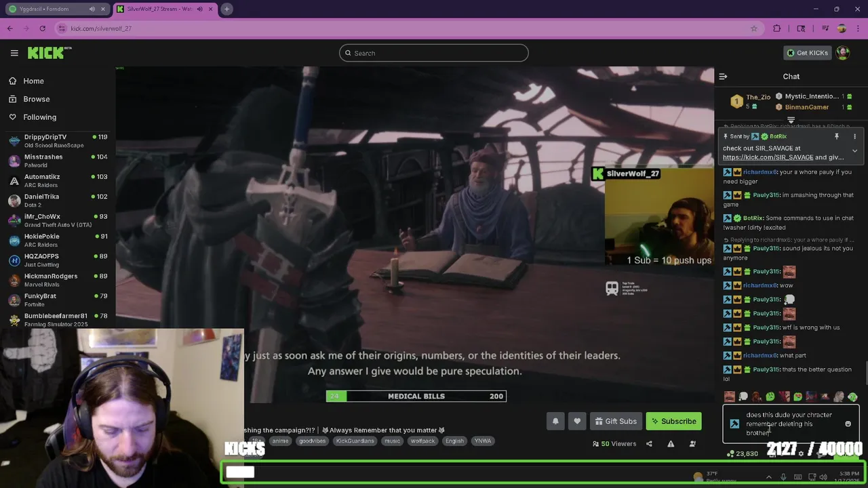Screen dimensions: 868x488
Task: Click chat settings gear icon
Action: pos(801,453)
